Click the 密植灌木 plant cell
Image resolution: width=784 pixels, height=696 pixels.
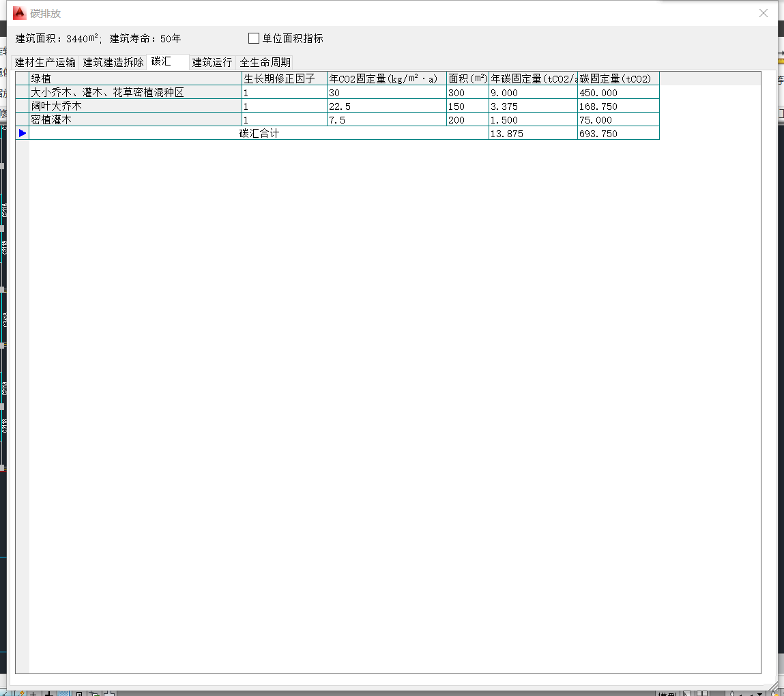pyautogui.click(x=135, y=120)
